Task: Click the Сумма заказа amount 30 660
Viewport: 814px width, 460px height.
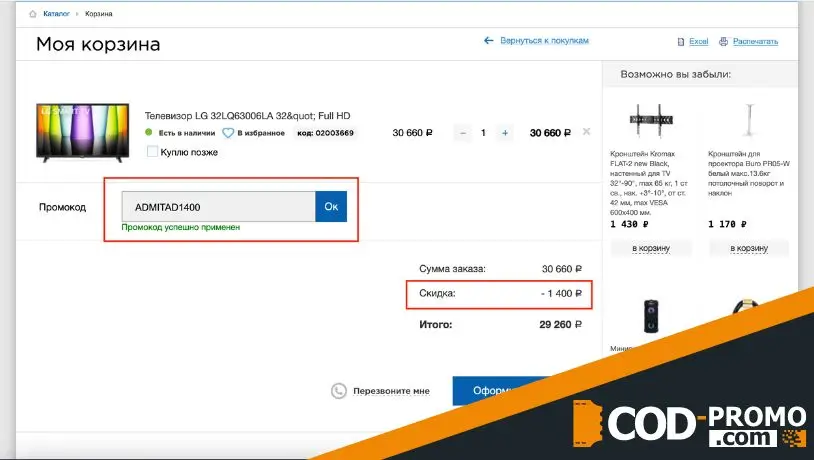Action: coord(562,269)
